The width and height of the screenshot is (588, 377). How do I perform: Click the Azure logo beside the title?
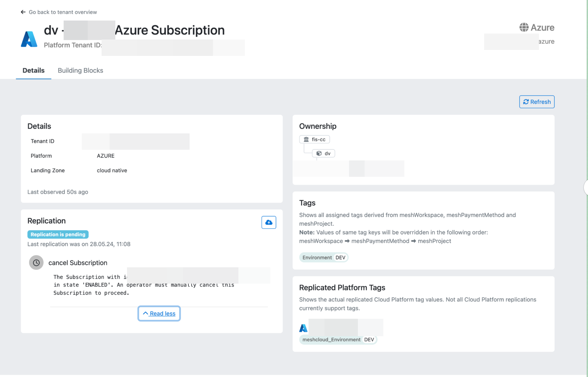coord(29,39)
